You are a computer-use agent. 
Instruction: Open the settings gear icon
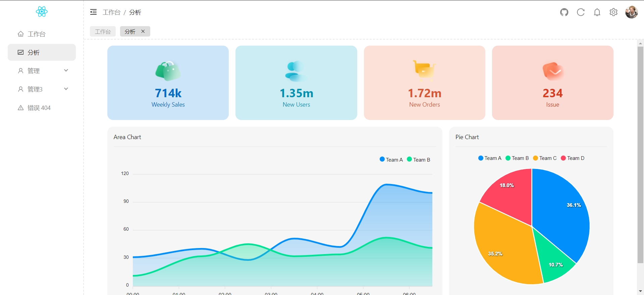click(x=613, y=12)
